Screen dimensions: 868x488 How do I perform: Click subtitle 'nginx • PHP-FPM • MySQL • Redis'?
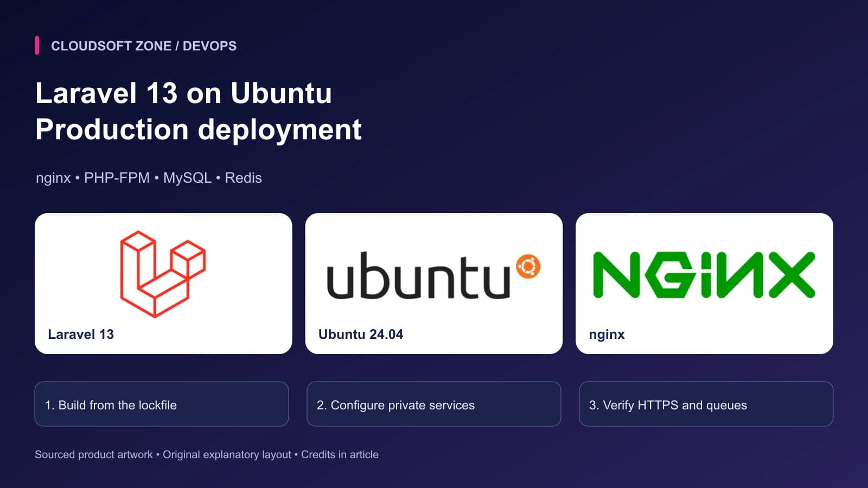[x=149, y=178]
